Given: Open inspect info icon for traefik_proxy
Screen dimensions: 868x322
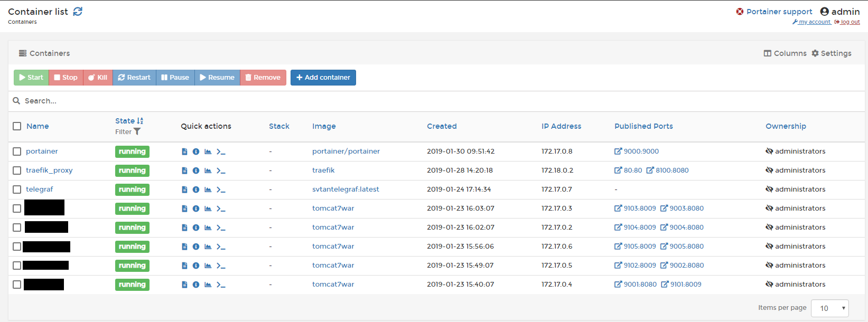Looking at the screenshot, I should (x=196, y=171).
